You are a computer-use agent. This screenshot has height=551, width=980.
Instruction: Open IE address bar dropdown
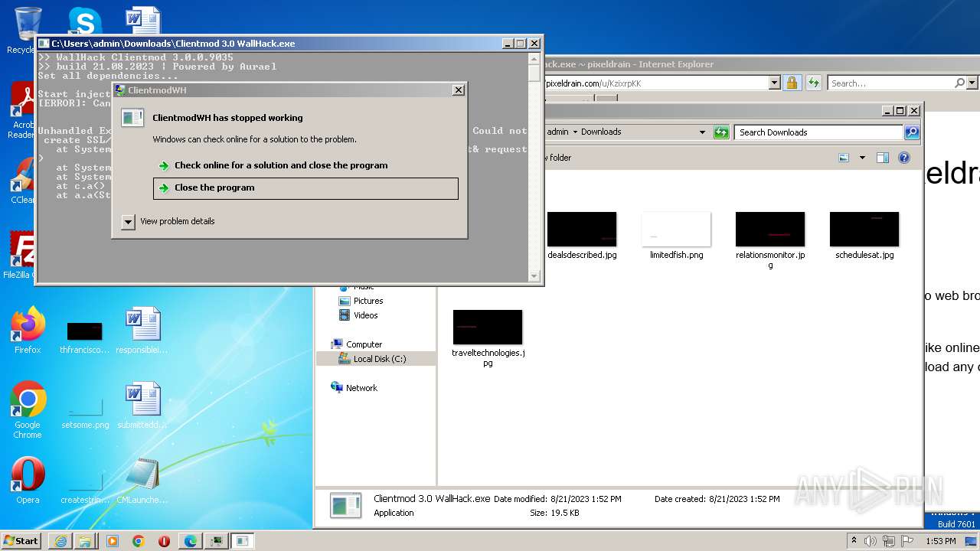click(x=774, y=83)
